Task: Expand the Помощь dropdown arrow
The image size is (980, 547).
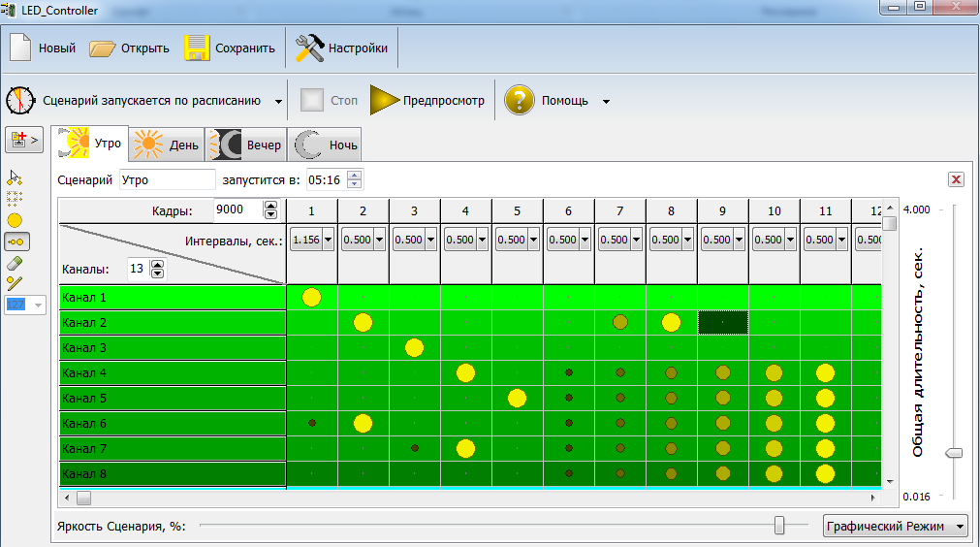Action: click(x=606, y=101)
